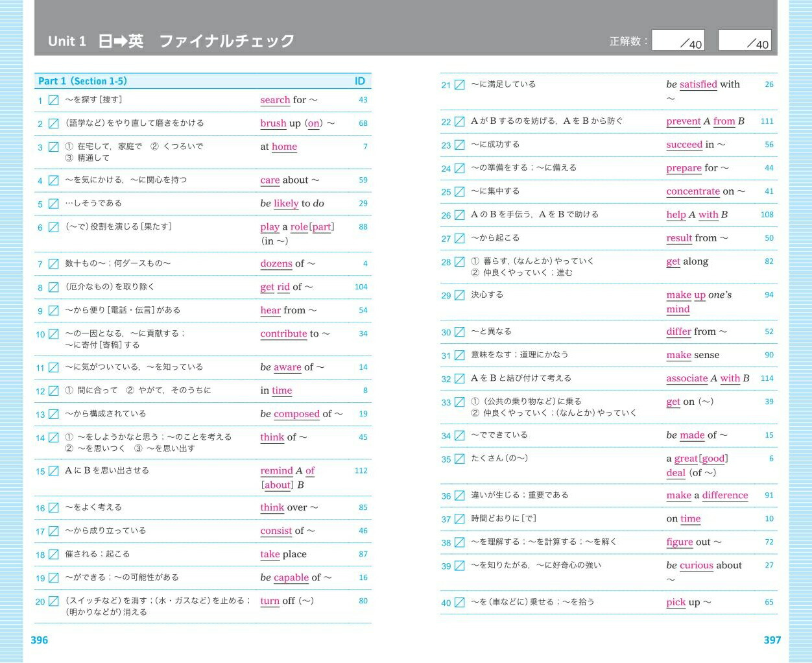The image size is (812, 663).
Task: Tick item 29 'make up one's mind' checkbox
Action: tap(459, 295)
